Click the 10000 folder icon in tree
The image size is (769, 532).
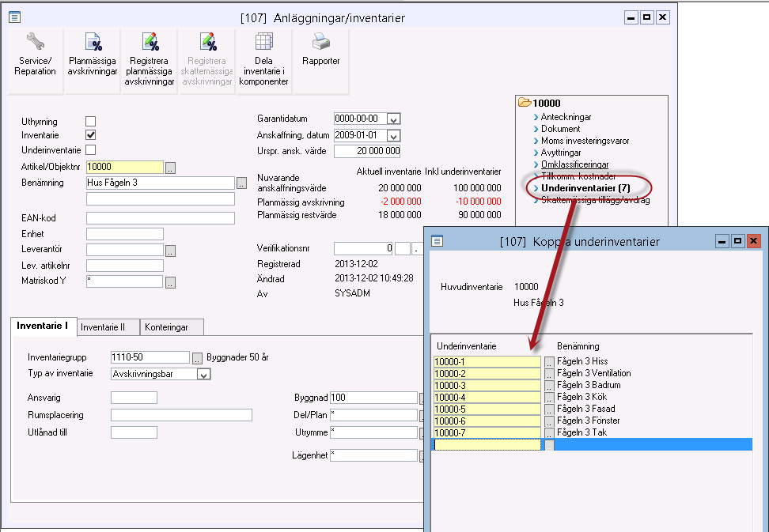pyautogui.click(x=525, y=103)
